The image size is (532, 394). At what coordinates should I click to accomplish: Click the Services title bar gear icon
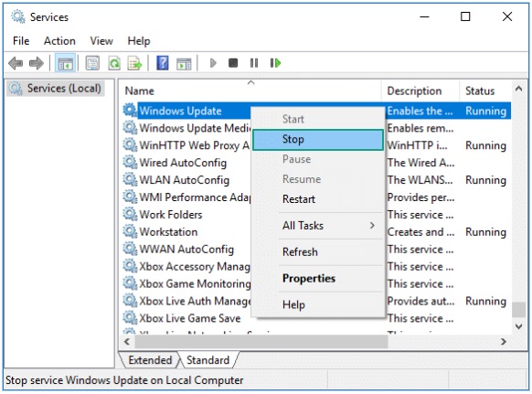coord(18,16)
